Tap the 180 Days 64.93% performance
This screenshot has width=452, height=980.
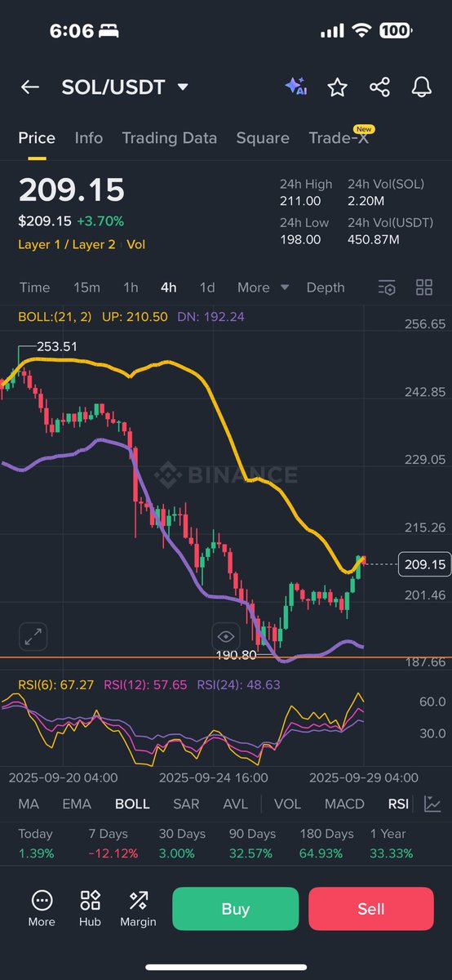(326, 844)
